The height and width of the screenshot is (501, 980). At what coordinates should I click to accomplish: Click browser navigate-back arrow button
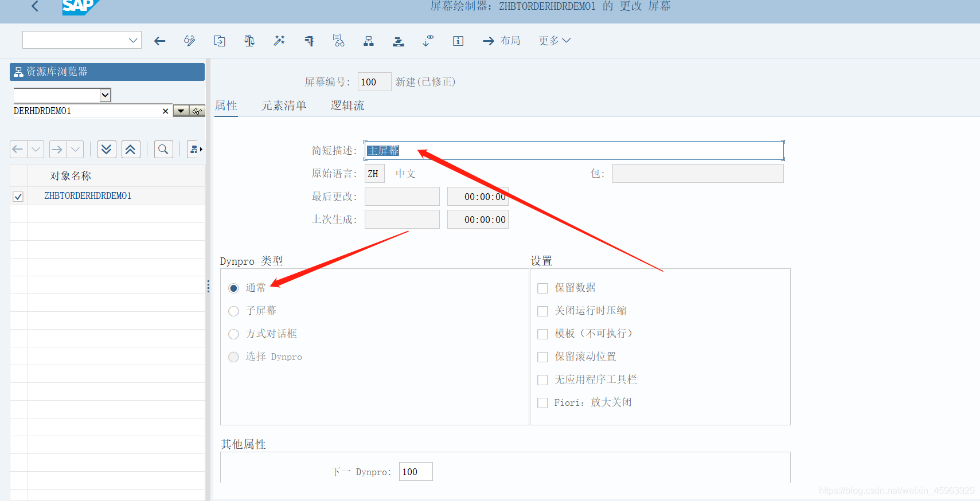[18, 150]
